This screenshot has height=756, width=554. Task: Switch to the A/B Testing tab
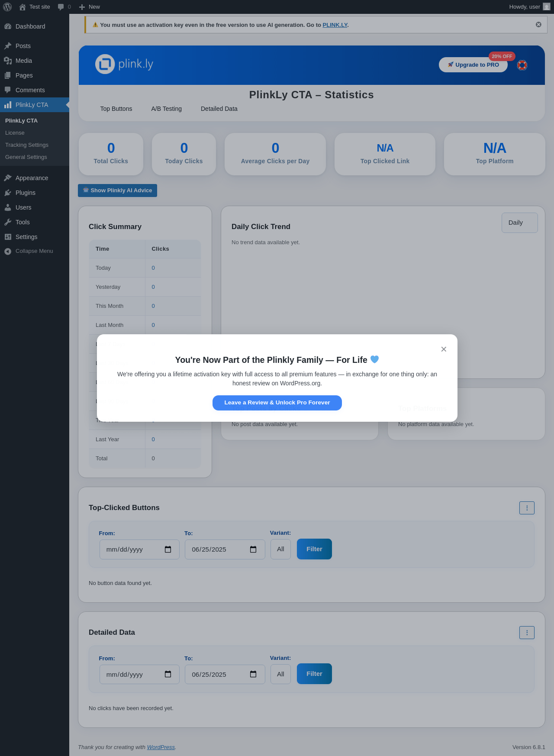(167, 109)
